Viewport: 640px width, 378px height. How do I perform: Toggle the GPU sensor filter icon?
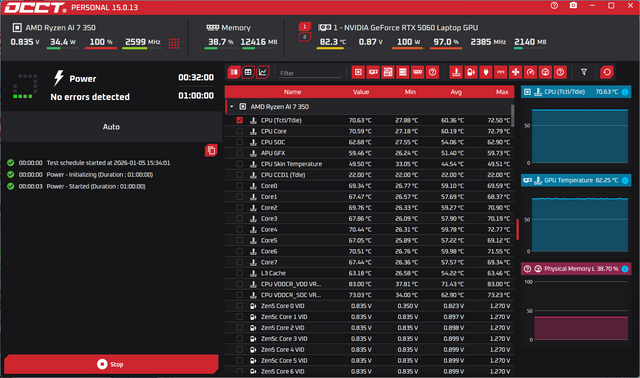coord(373,72)
